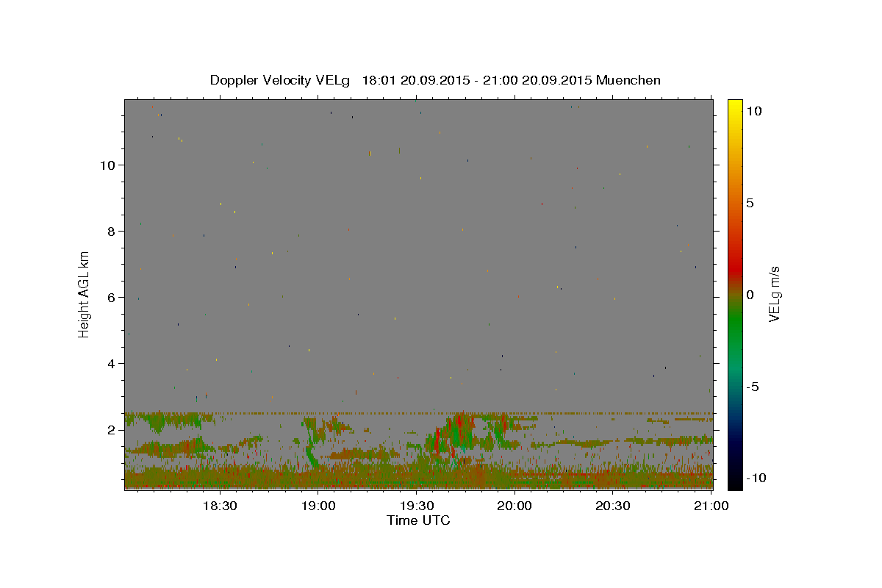Click the 'VELg m/s' colorbar label
Image resolution: width=882 pixels, height=588 pixels.
pos(774,295)
